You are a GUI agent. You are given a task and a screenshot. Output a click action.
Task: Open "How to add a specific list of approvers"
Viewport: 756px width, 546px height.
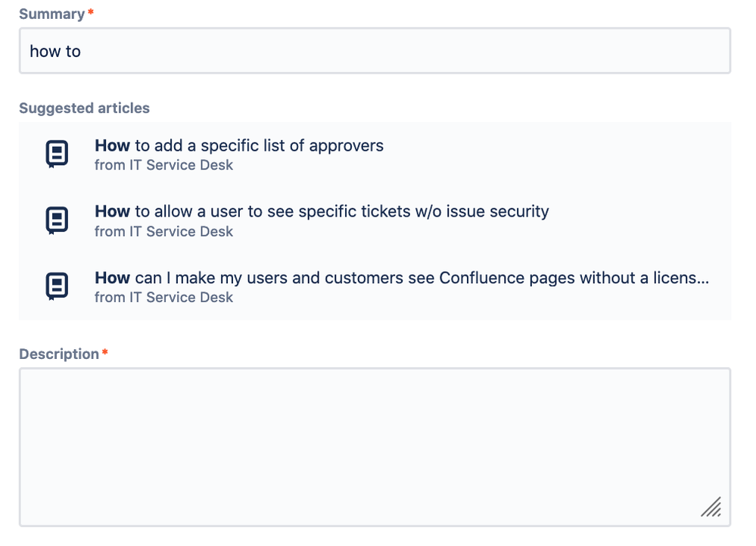[x=239, y=145]
